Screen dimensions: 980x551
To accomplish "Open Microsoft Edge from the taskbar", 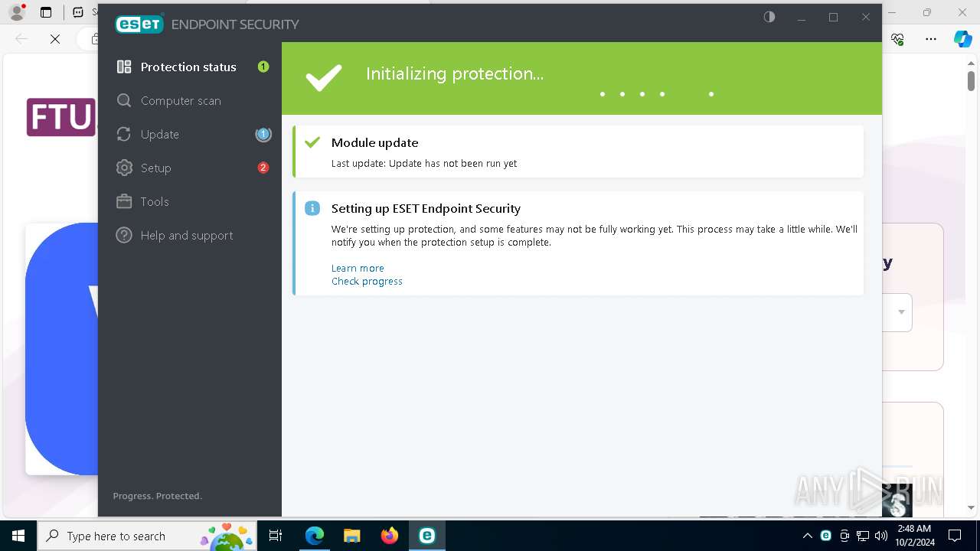I will click(x=314, y=536).
